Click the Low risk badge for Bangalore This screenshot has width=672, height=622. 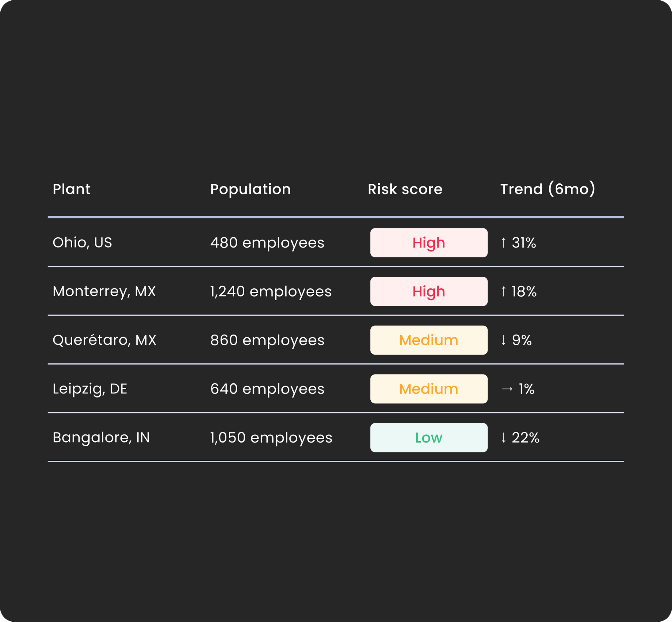click(x=429, y=438)
